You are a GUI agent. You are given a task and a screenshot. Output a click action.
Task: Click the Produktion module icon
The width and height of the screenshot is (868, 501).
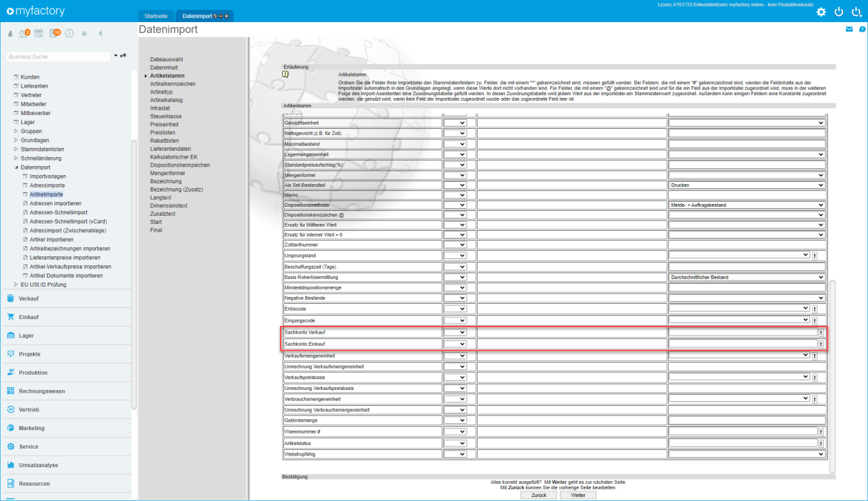point(10,372)
